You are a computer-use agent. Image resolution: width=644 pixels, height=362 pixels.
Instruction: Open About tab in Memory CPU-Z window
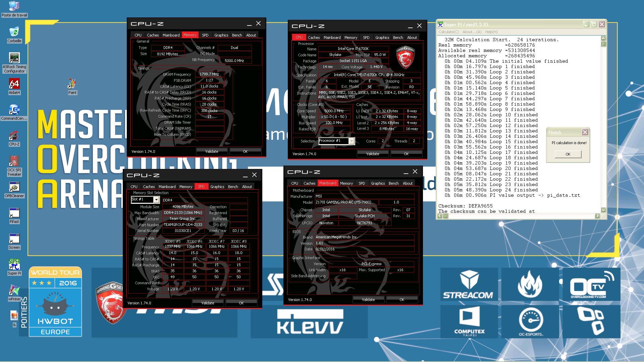tap(251, 35)
